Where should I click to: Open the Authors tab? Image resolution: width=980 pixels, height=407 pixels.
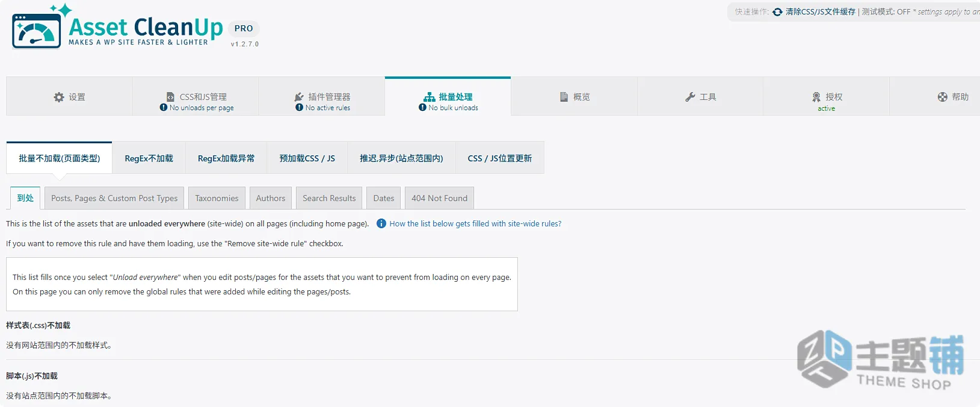click(x=271, y=198)
